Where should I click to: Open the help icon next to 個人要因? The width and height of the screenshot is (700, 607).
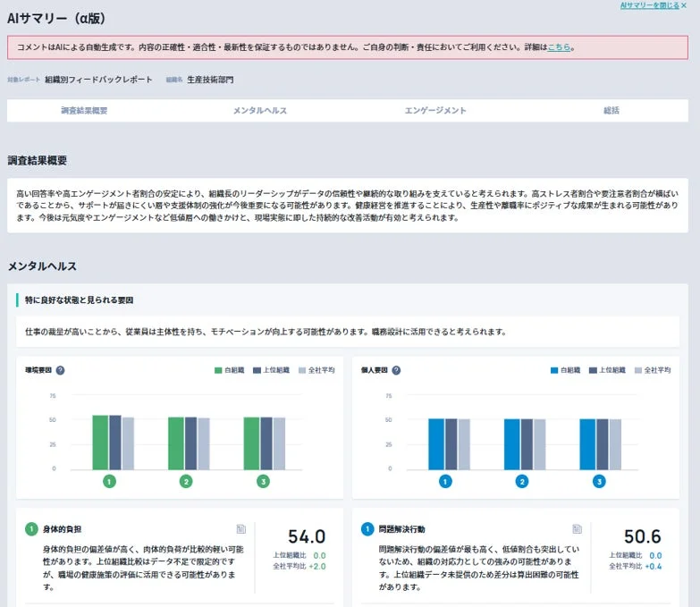point(396,370)
